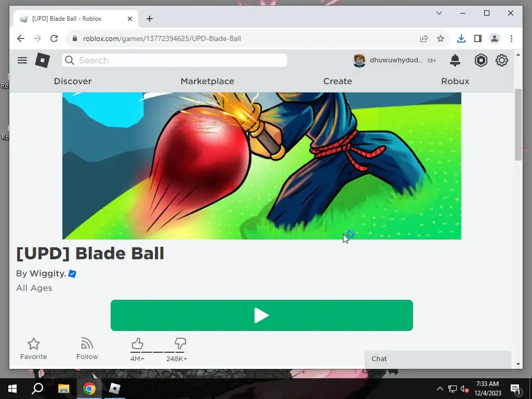Open the tab search chevron
The height and width of the screenshot is (399, 532).
tap(438, 13)
